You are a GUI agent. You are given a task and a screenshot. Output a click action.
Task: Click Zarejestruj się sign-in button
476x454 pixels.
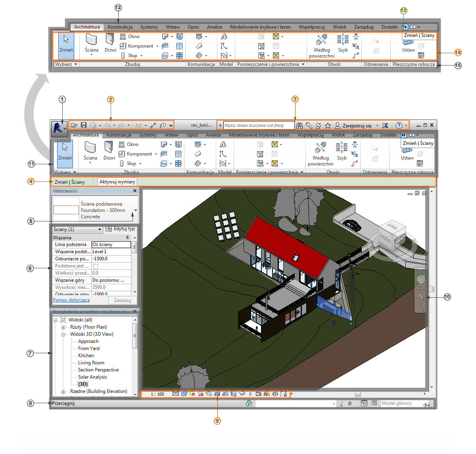[357, 125]
